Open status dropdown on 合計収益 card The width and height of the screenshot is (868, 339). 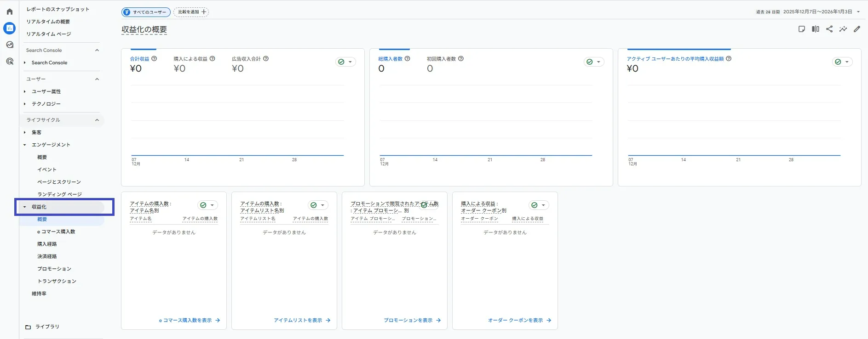[345, 62]
